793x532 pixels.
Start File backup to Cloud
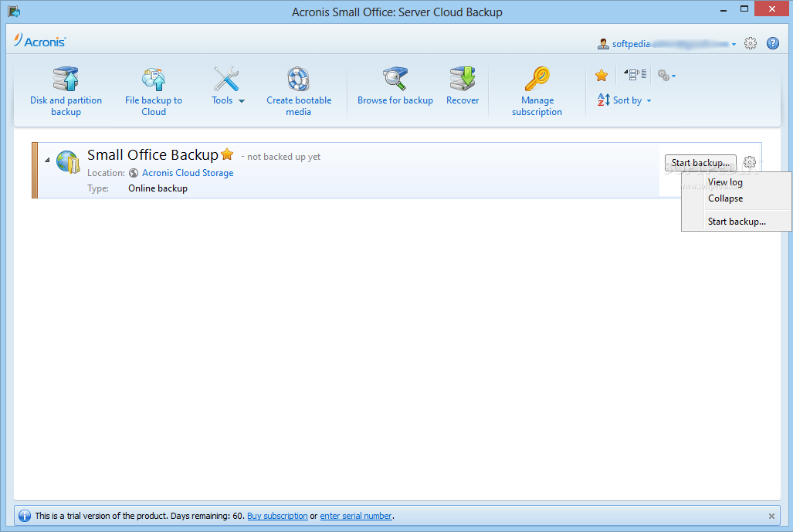coord(154,92)
